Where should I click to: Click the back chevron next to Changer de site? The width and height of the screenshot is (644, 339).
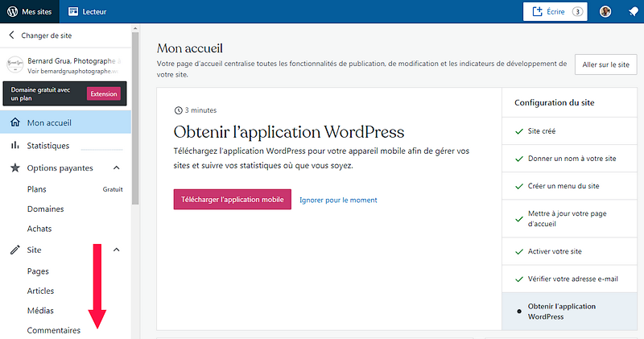point(11,35)
